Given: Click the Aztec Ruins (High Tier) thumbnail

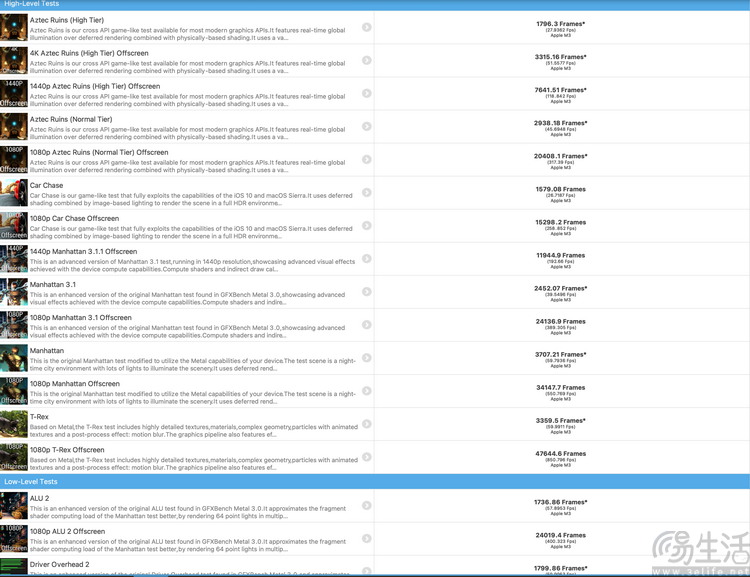Looking at the screenshot, I should coord(14,27).
